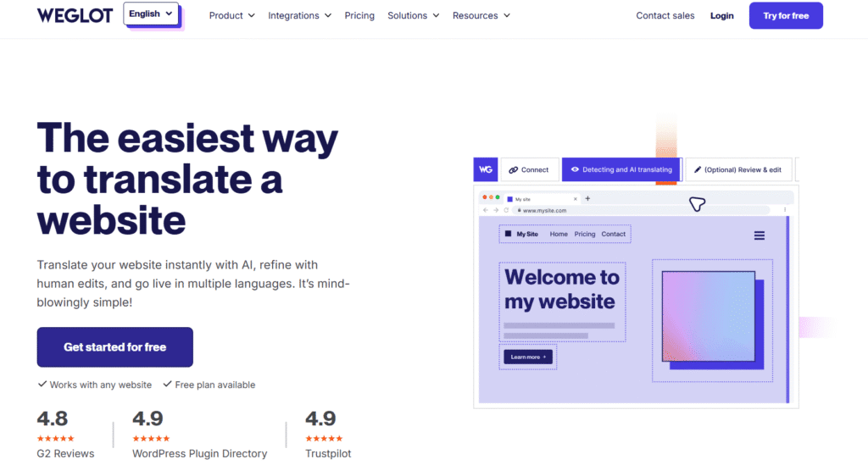Expand the Integrations menu
The width and height of the screenshot is (868, 465).
pos(299,15)
